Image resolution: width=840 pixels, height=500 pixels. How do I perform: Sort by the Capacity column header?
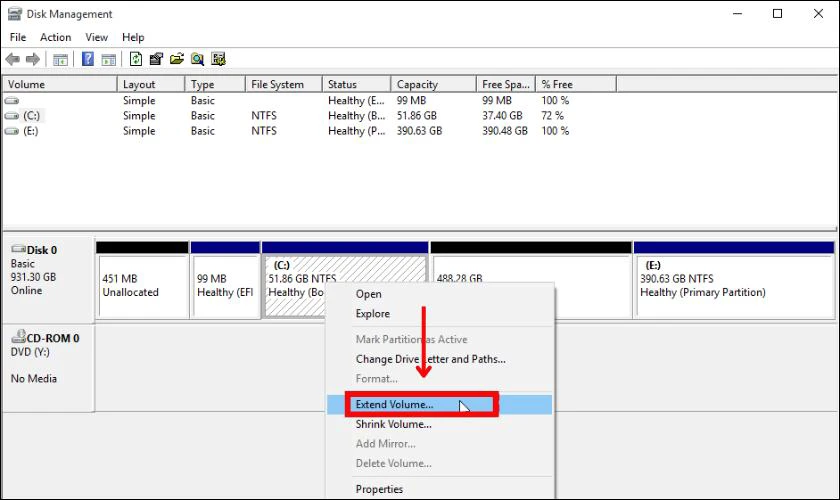point(434,84)
